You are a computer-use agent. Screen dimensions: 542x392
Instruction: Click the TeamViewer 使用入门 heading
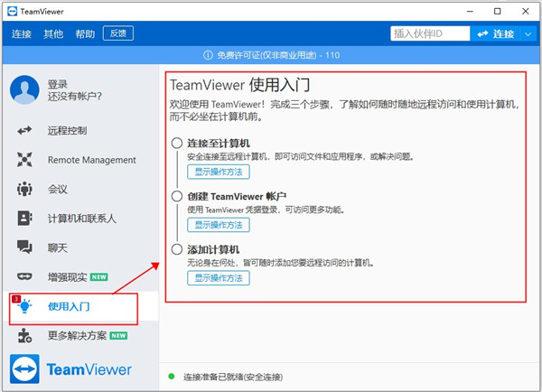pyautogui.click(x=240, y=85)
